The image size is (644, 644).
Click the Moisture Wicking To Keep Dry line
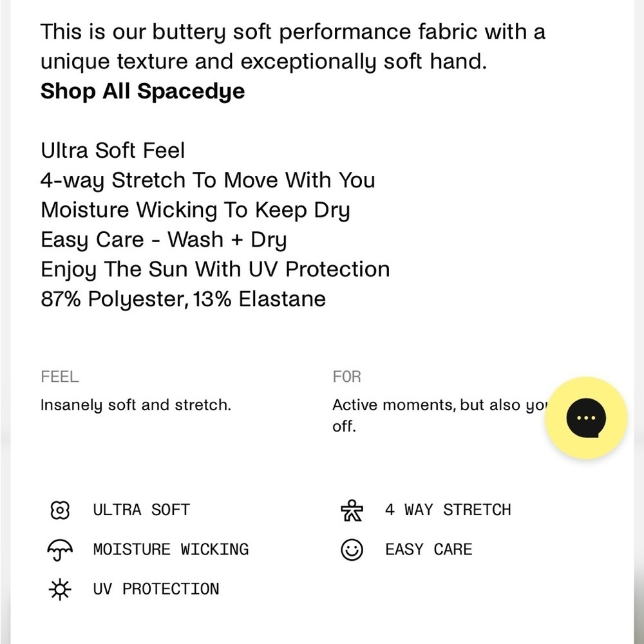tap(196, 211)
